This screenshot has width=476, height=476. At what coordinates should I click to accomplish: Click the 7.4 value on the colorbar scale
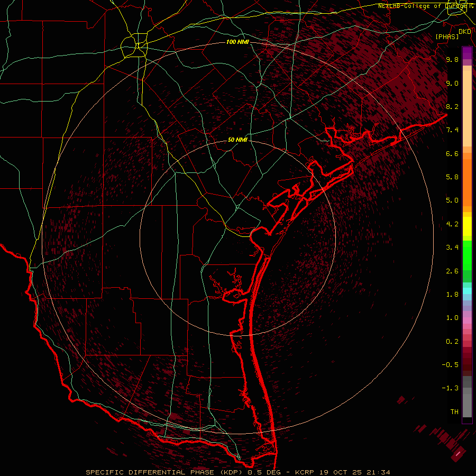452,130
